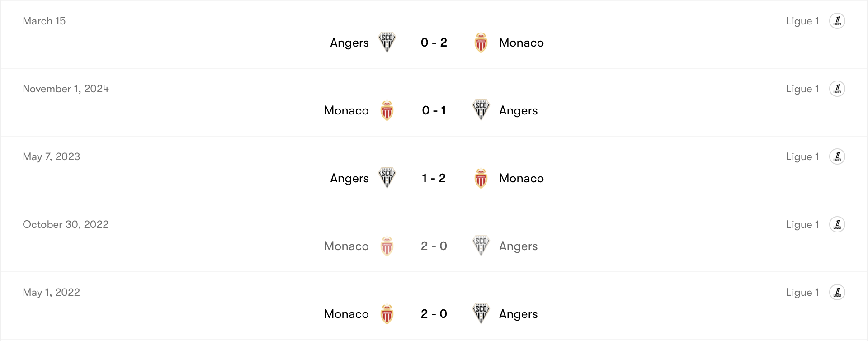Screen dimensions: 868x341
Task: Open the 0 - 1 score from November 1, 2024
Action: tap(434, 110)
